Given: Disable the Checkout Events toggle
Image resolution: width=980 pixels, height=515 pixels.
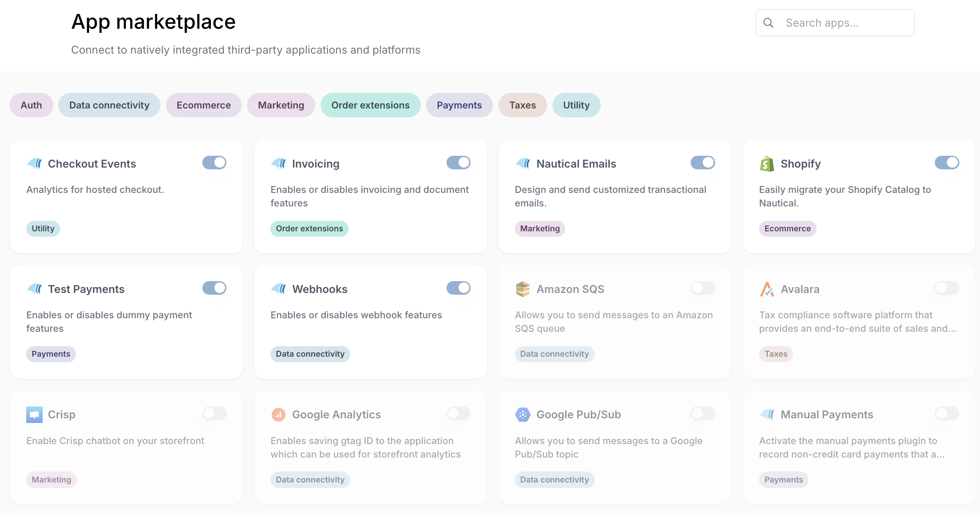Looking at the screenshot, I should click(x=214, y=163).
